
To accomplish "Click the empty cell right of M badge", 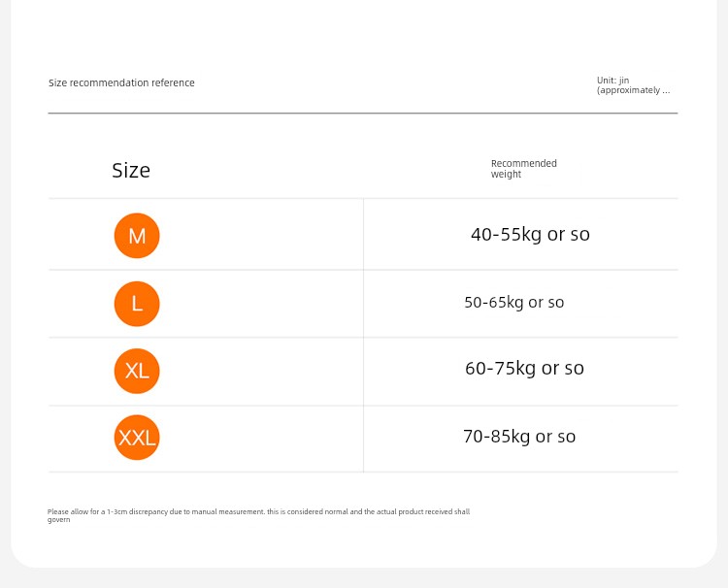I will [261, 235].
